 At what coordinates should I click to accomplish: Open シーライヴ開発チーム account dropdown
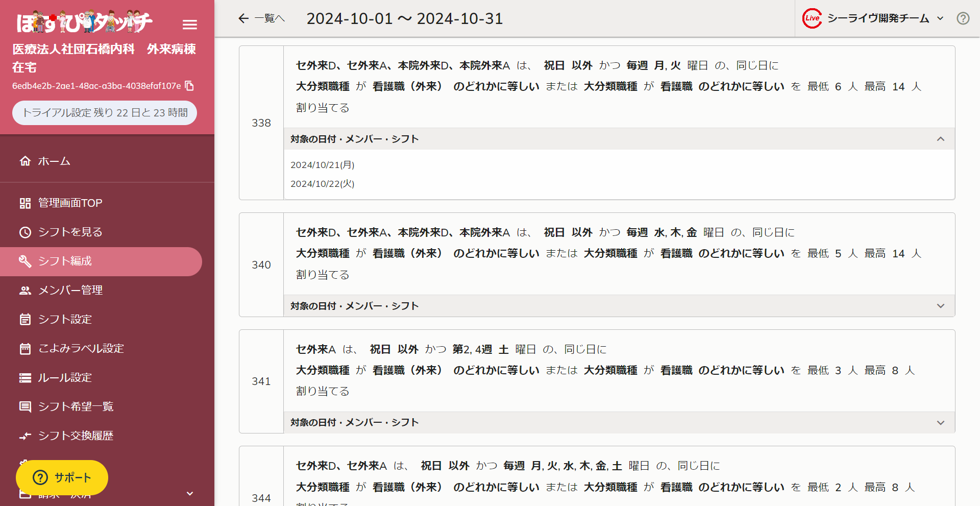point(874,18)
